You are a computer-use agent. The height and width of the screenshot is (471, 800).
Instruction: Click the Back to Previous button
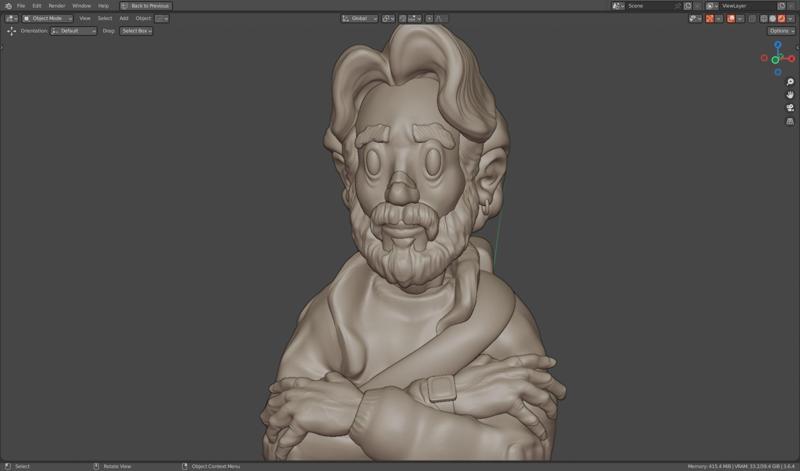pyautogui.click(x=146, y=6)
